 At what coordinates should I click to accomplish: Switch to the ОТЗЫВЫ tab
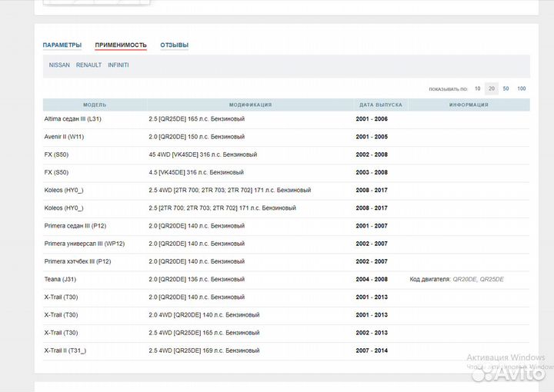point(174,45)
